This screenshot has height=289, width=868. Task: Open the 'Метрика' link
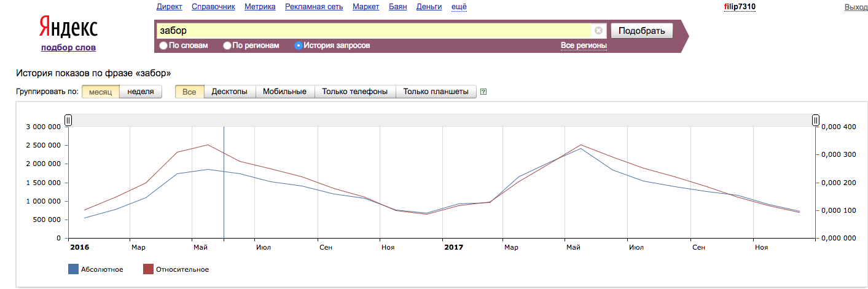(x=260, y=7)
